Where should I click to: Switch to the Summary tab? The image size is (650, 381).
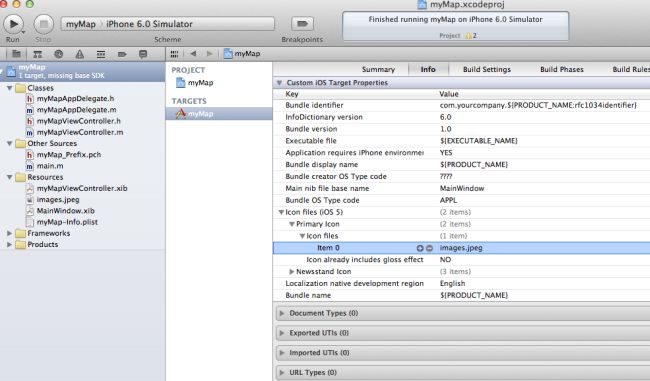click(x=378, y=69)
